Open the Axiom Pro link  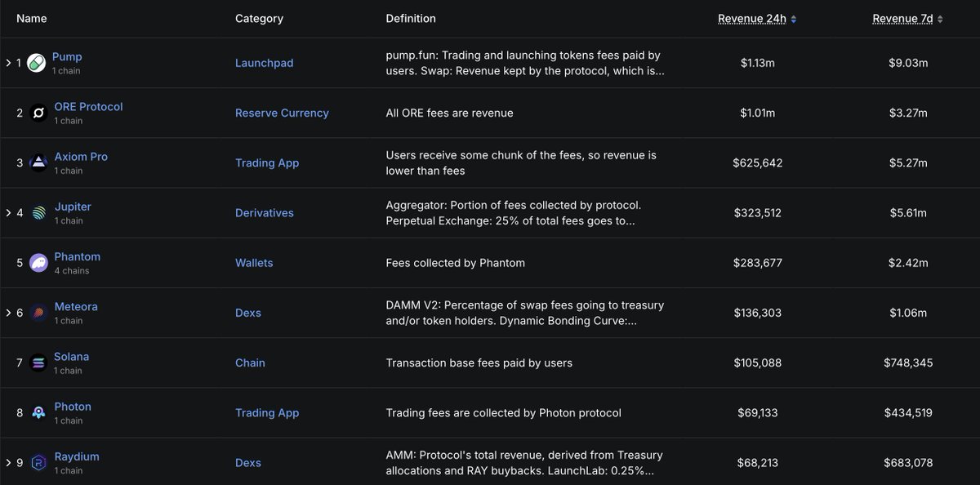[x=81, y=157]
